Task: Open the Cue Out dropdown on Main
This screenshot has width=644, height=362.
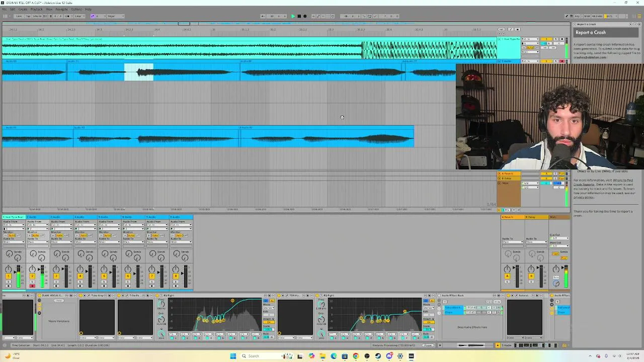Action: 559,238
